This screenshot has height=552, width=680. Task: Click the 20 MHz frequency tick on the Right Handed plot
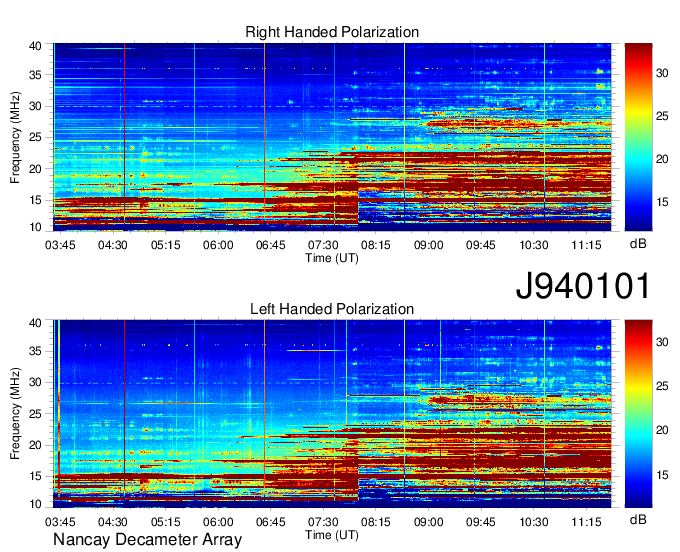click(x=35, y=169)
